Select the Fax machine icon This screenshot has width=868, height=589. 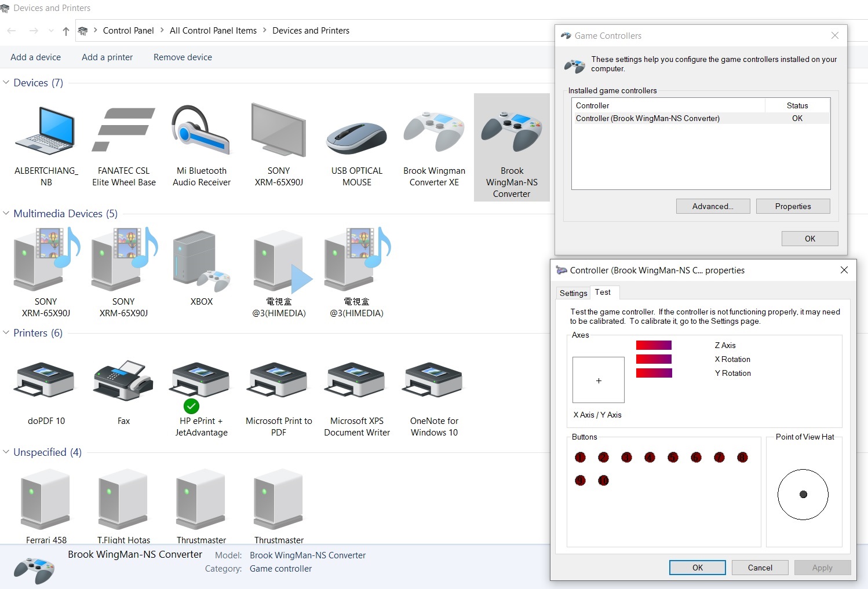[x=123, y=380]
